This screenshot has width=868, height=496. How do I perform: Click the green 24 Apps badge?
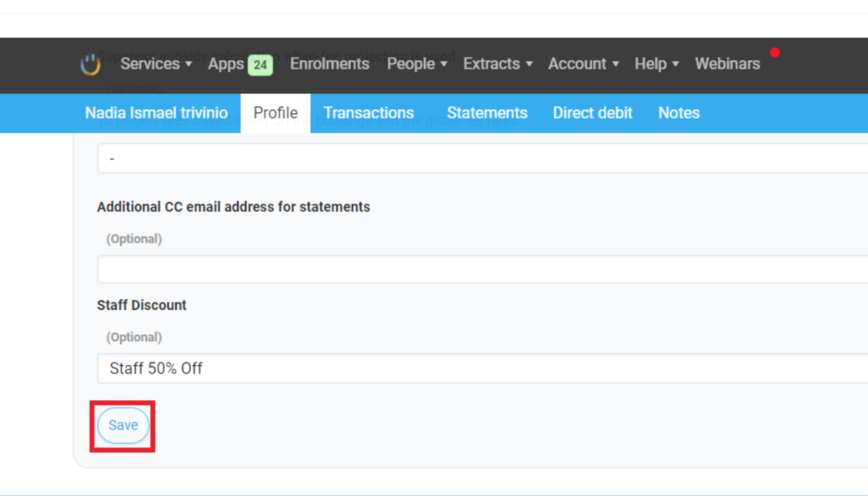coord(260,65)
